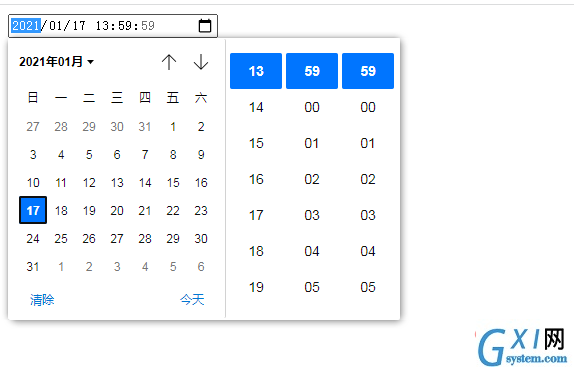Screen dimensions: 574x367
Task: Click 今天 to select today
Action: point(192,300)
